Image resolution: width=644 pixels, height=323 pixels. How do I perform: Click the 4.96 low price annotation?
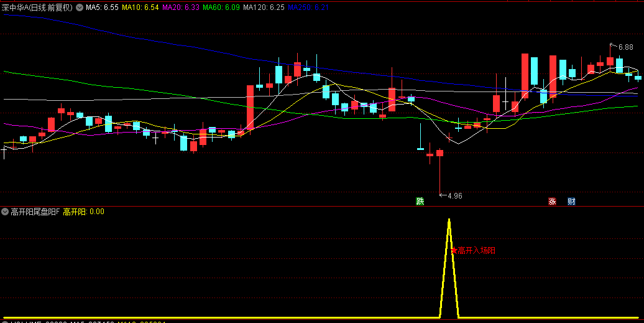(x=454, y=196)
